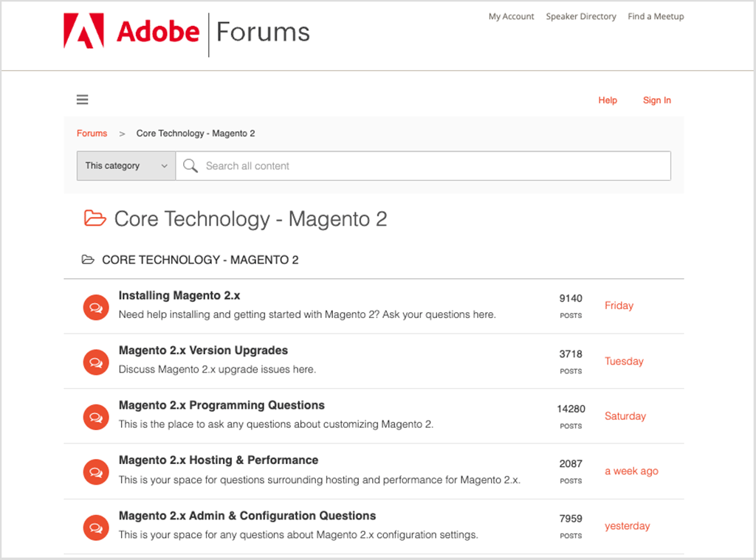Click 'Need help installing and getting started' description

307,315
